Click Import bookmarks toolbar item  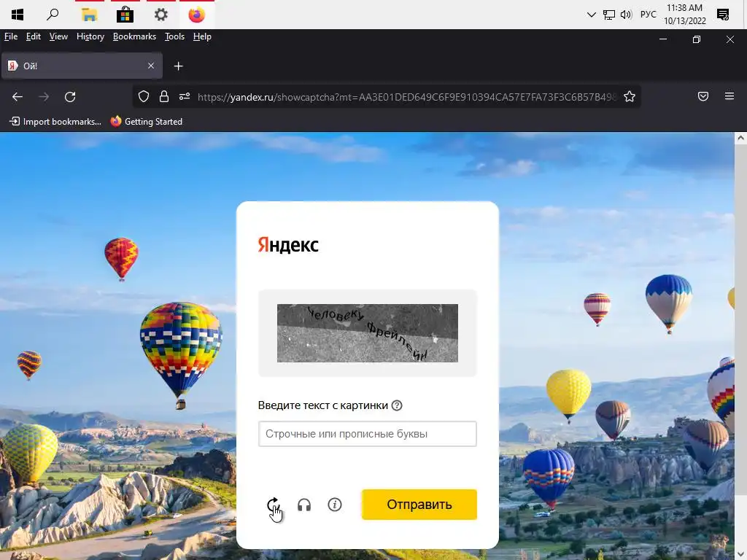tap(55, 122)
